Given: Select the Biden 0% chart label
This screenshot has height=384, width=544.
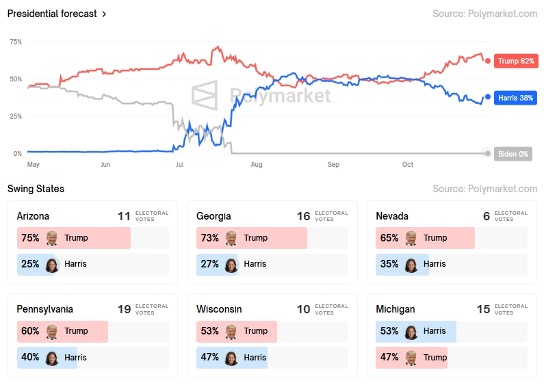Looking at the screenshot, I should pos(513,154).
